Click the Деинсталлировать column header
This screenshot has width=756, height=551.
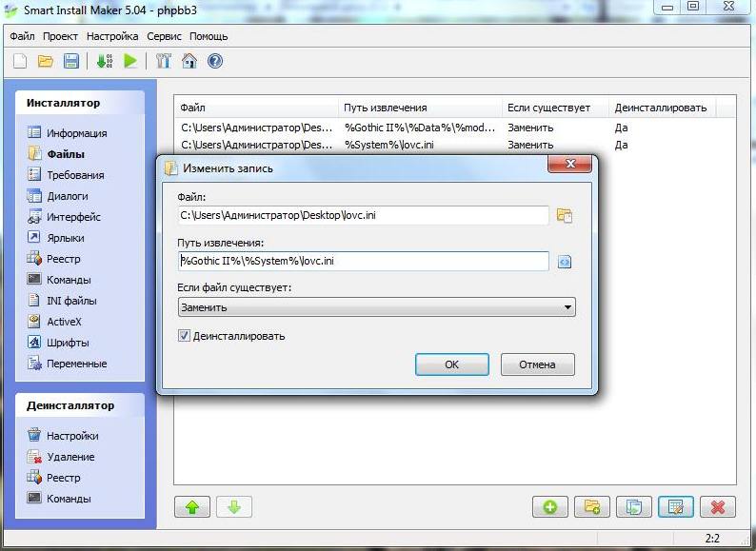click(662, 108)
